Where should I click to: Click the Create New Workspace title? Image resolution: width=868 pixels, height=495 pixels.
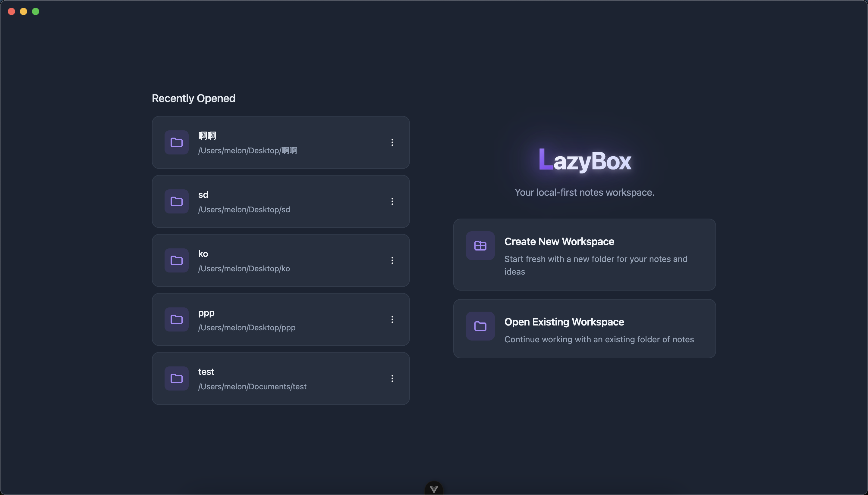[x=559, y=241]
